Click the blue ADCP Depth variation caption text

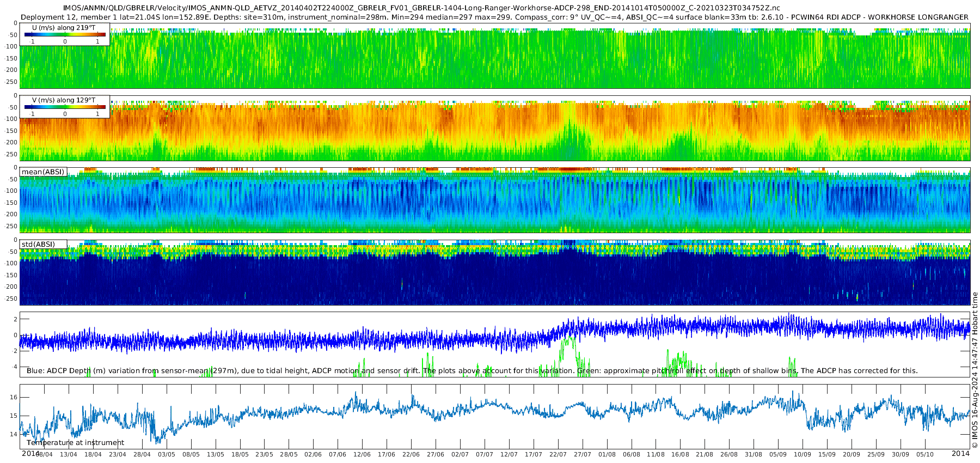click(x=472, y=371)
